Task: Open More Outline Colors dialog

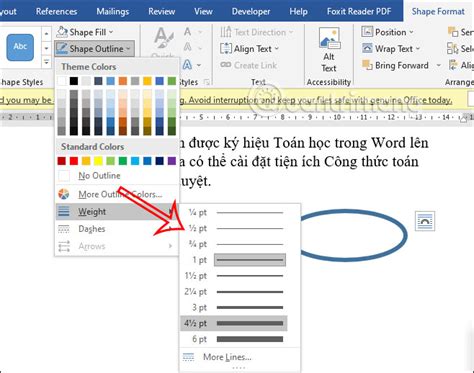Action: pos(117,194)
